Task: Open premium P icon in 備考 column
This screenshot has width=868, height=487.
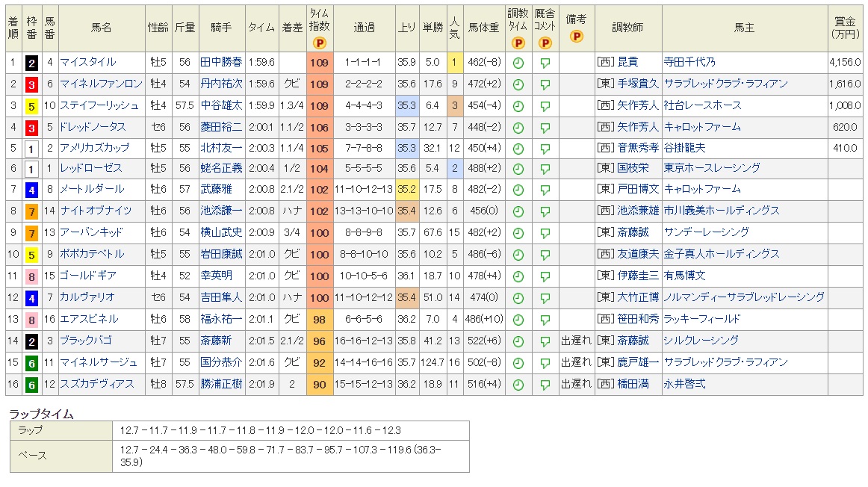Action: 575,36
